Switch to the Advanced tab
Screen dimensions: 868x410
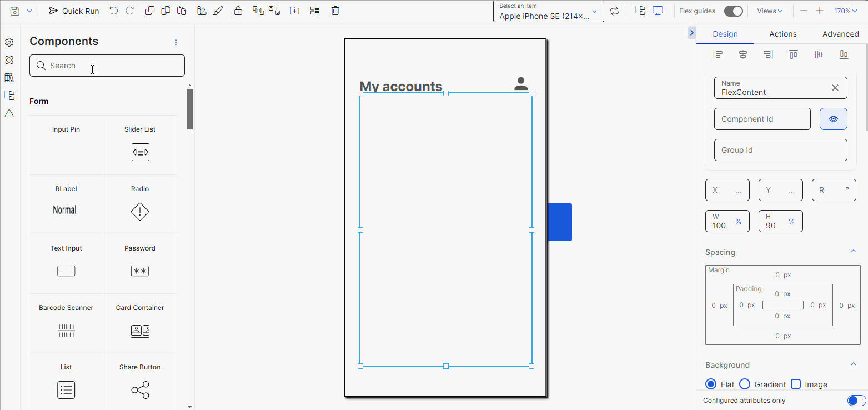coord(840,34)
